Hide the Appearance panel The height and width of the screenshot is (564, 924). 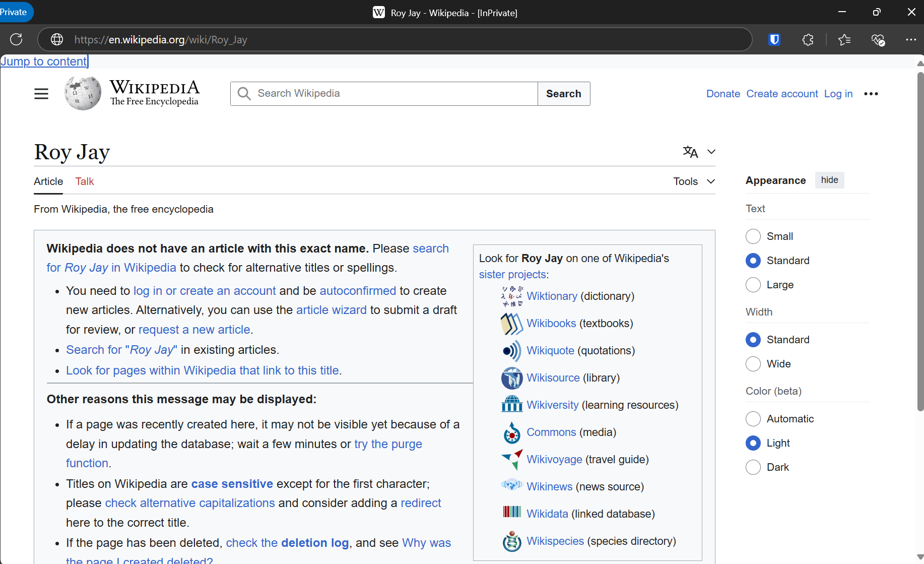click(x=829, y=180)
